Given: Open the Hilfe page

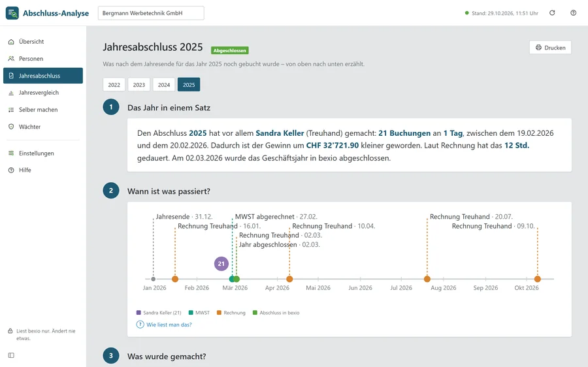Looking at the screenshot, I should (x=43, y=170).
